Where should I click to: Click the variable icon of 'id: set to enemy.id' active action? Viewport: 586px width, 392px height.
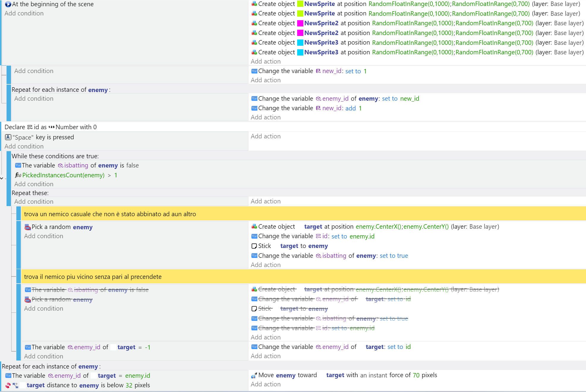pyautogui.click(x=254, y=236)
